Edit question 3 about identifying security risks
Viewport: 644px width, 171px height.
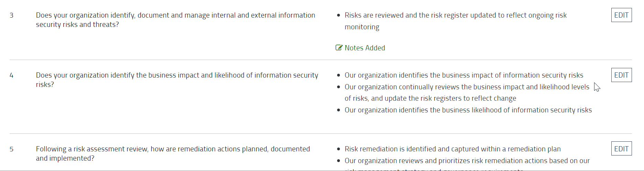621,15
